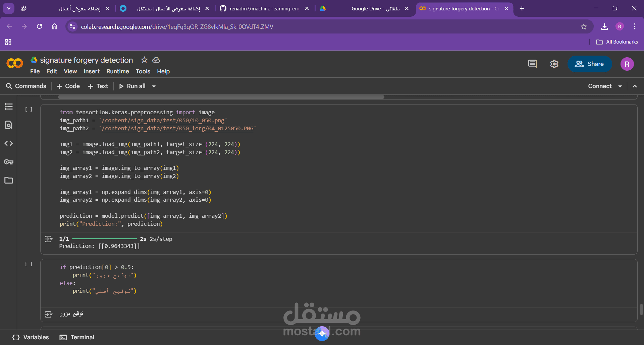Screen dimensions: 644x345
Task: Click the Connect button
Action: coord(600,86)
